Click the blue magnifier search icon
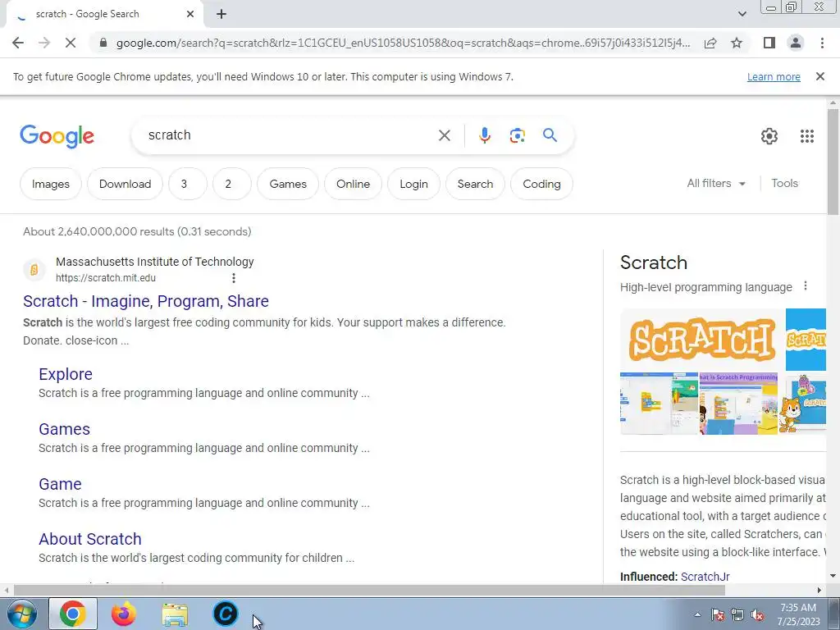 [550, 135]
